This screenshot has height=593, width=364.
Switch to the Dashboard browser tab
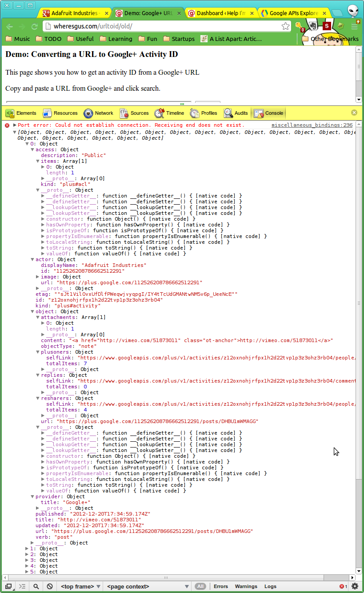(220, 13)
